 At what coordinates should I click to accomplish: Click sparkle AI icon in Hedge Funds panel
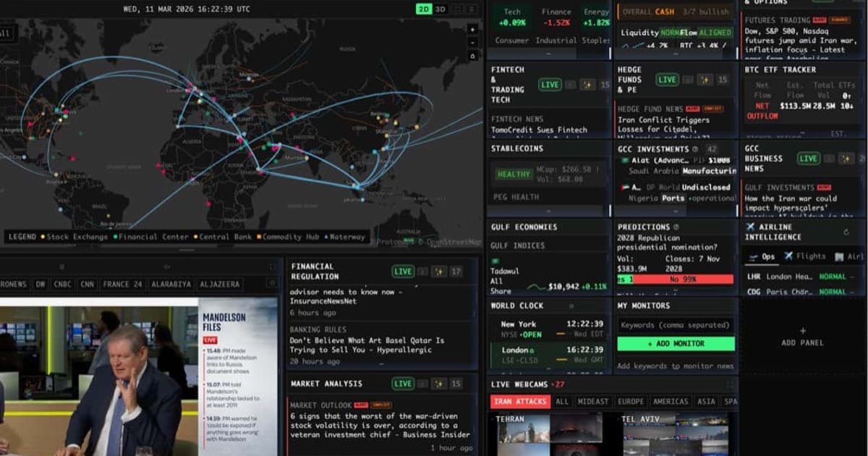click(x=704, y=80)
